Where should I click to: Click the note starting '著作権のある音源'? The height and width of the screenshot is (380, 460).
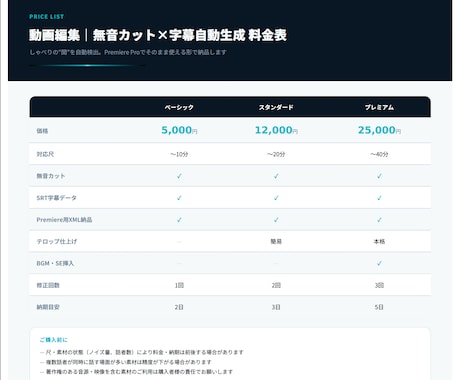(136, 371)
